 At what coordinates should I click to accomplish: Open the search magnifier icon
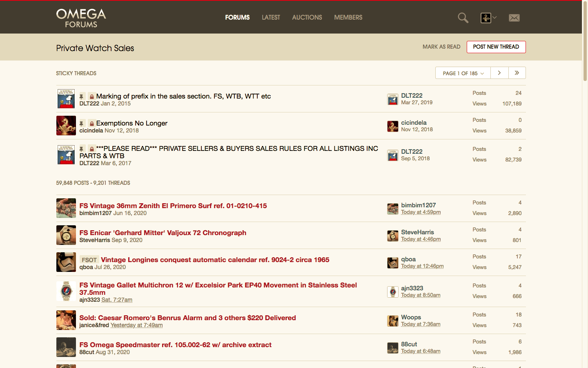pos(463,18)
